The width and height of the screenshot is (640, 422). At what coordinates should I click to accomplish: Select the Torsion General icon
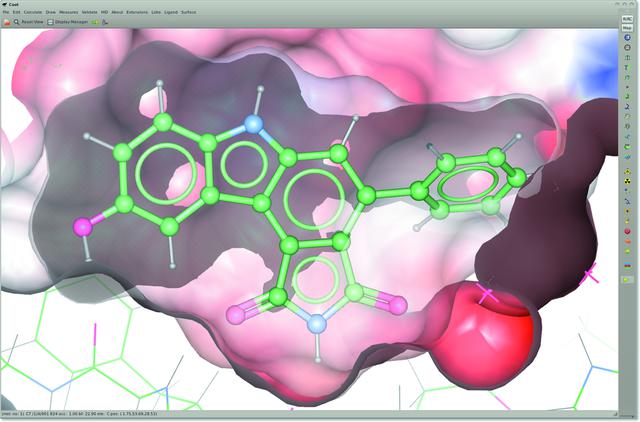pyautogui.click(x=627, y=127)
